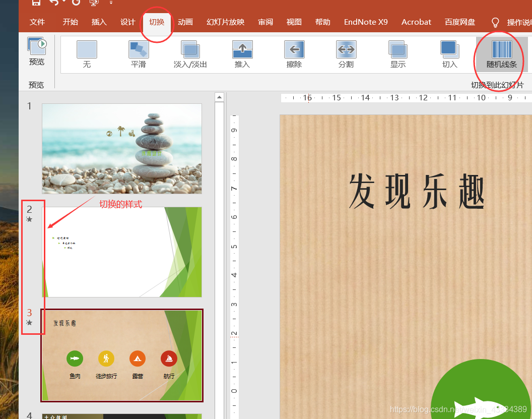This screenshot has height=419, width=532.
Task: Open the Acrobat tab
Action: point(416,22)
